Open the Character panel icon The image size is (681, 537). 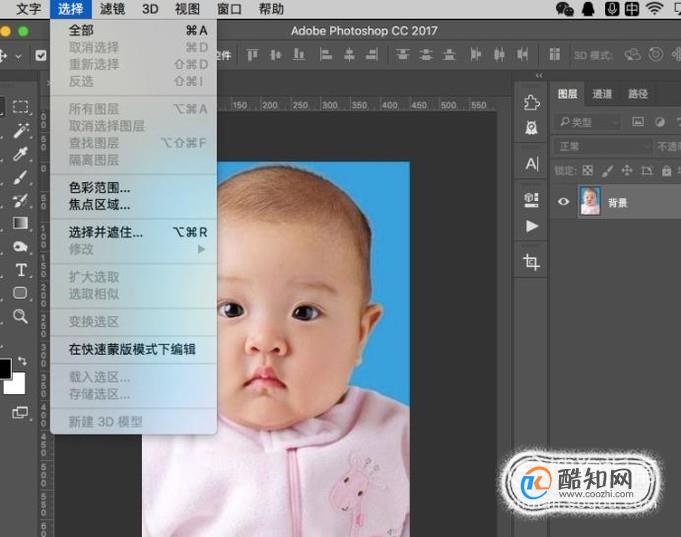coord(531,164)
